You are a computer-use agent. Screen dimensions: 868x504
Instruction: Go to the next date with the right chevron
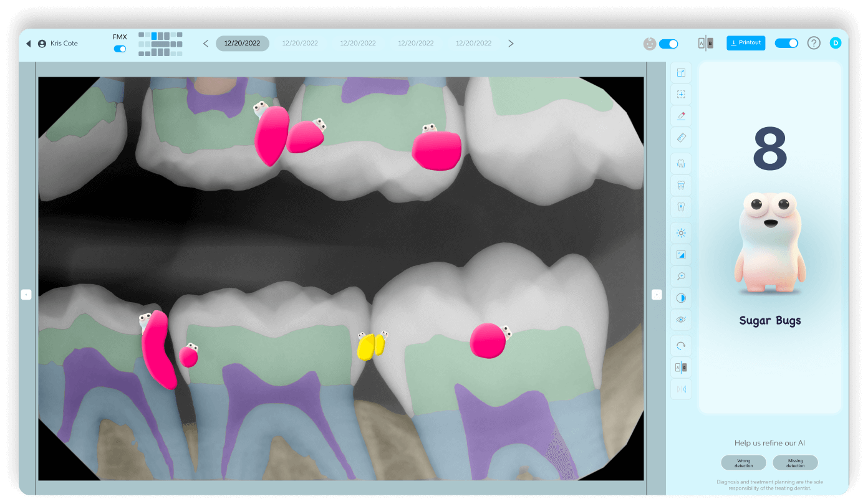point(511,44)
